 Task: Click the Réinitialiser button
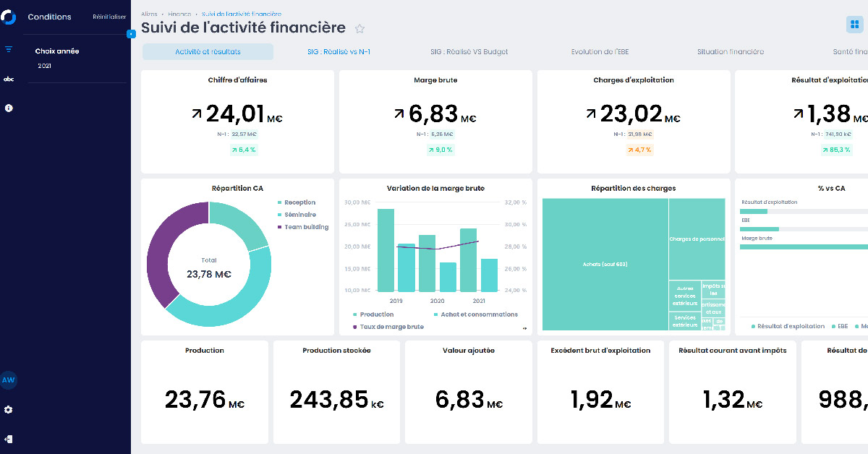pyautogui.click(x=109, y=17)
